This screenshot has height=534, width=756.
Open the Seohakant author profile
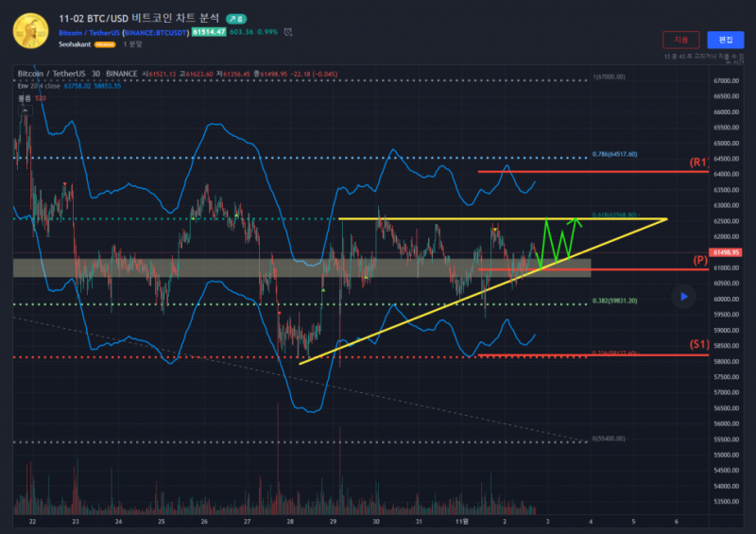point(75,44)
